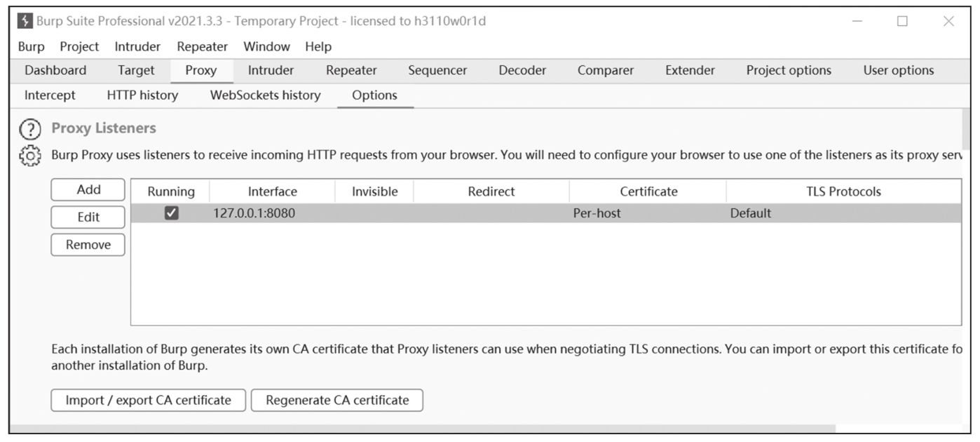
Task: Open the Repeater menu in menu bar
Action: tap(203, 47)
